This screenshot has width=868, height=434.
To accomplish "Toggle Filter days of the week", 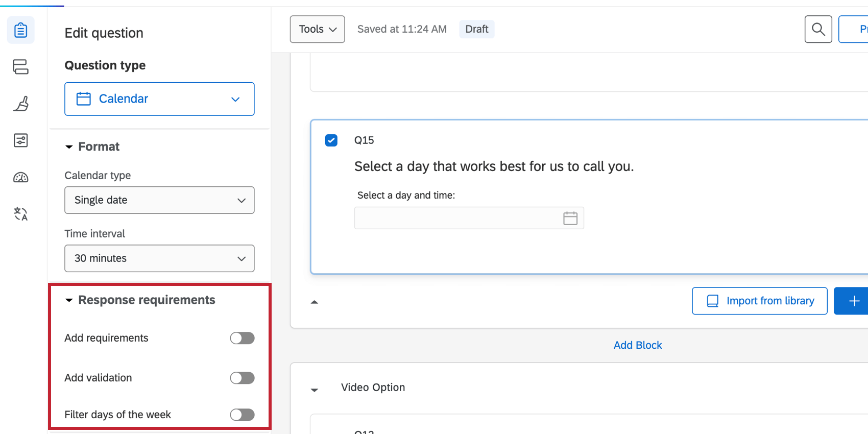I will (242, 415).
